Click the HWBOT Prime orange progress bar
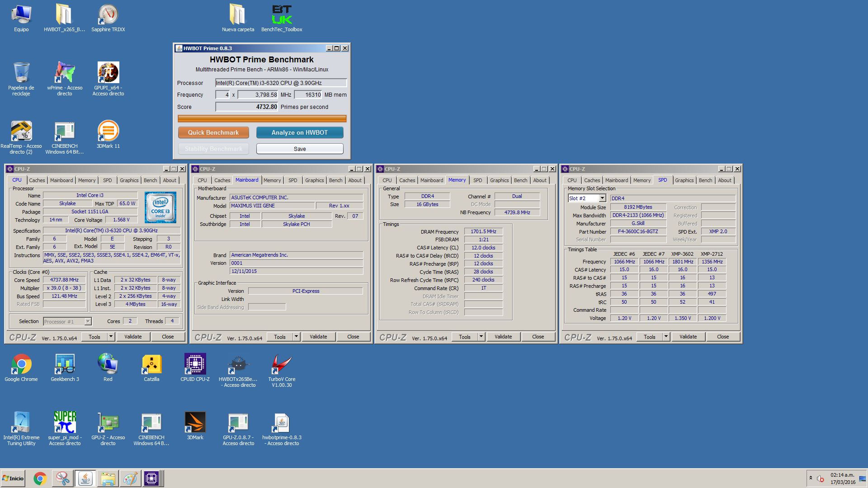868x488 pixels. tap(262, 118)
